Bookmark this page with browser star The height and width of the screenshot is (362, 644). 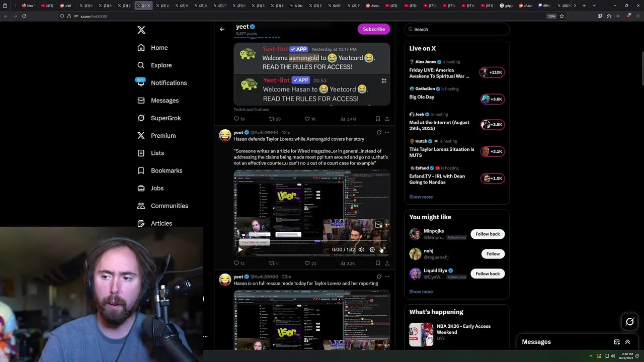pos(561,16)
